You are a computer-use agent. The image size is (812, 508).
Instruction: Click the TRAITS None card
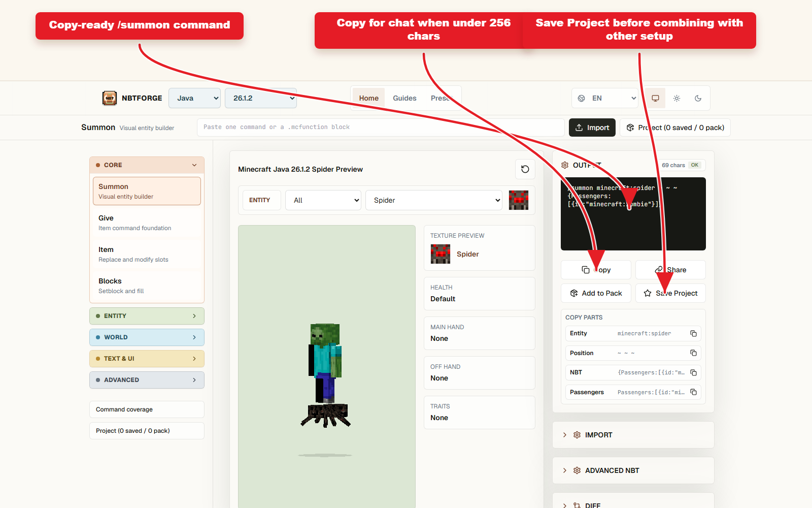[480, 412]
